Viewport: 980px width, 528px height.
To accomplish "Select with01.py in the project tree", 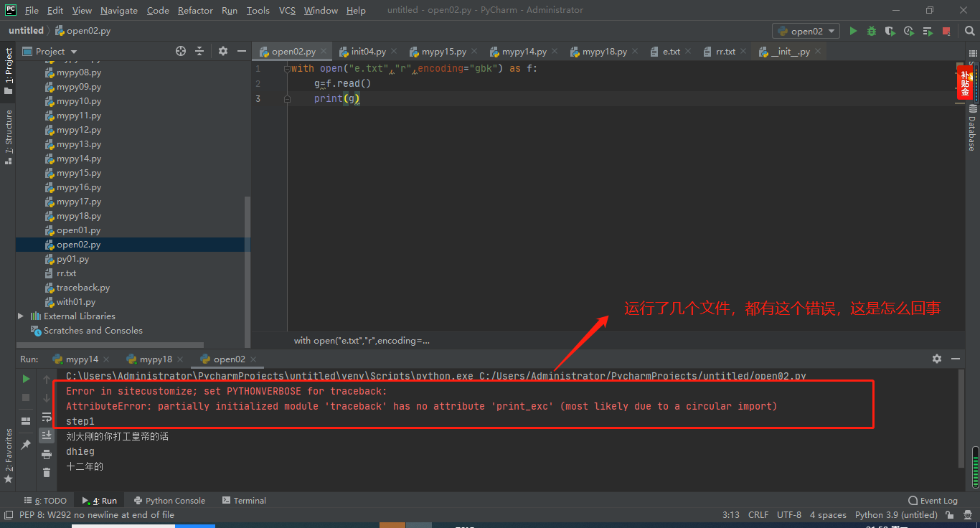I will click(x=76, y=302).
